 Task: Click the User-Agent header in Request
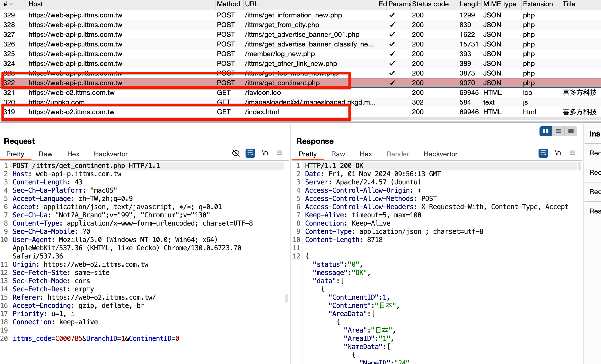click(127, 248)
